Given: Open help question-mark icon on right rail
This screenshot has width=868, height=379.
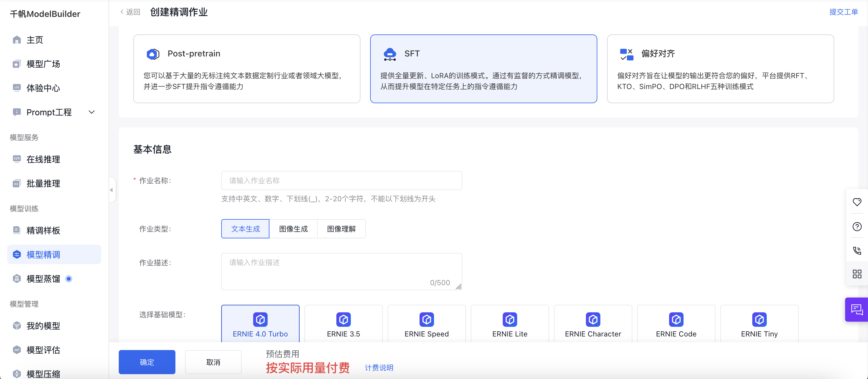Looking at the screenshot, I should coord(857,226).
